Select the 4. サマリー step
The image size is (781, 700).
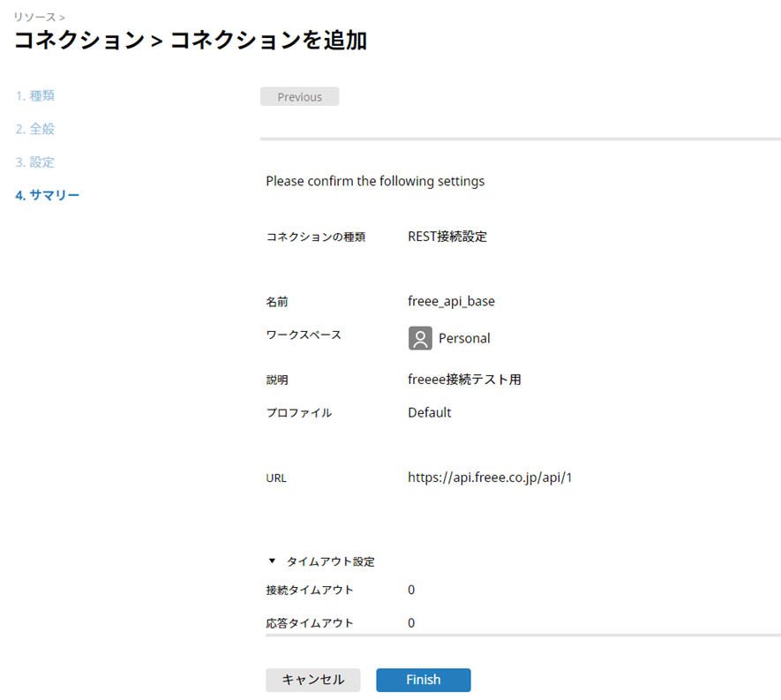(48, 195)
